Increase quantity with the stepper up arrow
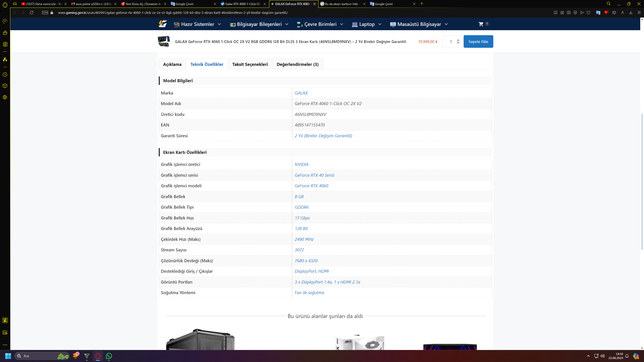644x362 pixels. [x=458, y=40]
